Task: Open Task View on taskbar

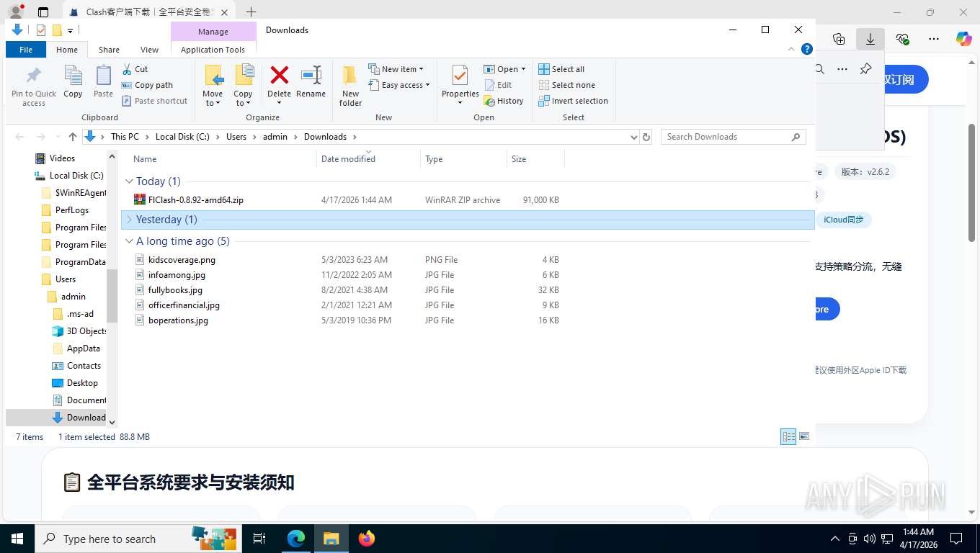Action: pos(259,539)
